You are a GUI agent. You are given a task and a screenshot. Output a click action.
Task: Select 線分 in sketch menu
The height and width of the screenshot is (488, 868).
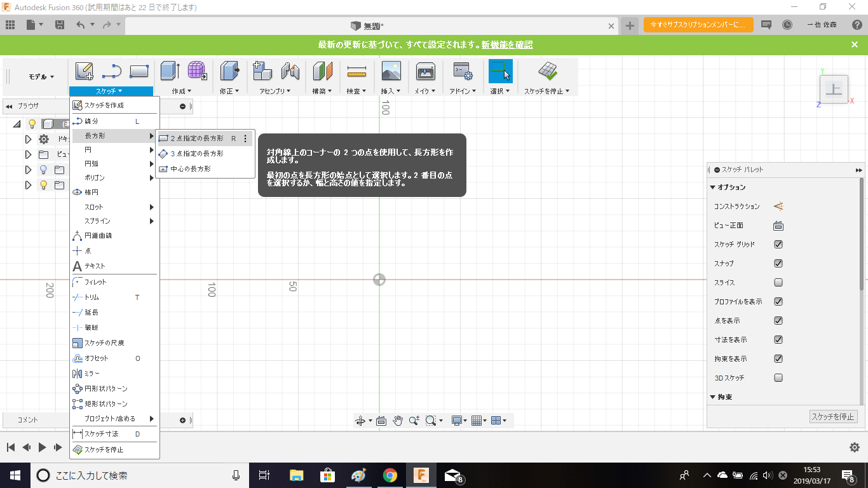pyautogui.click(x=114, y=121)
